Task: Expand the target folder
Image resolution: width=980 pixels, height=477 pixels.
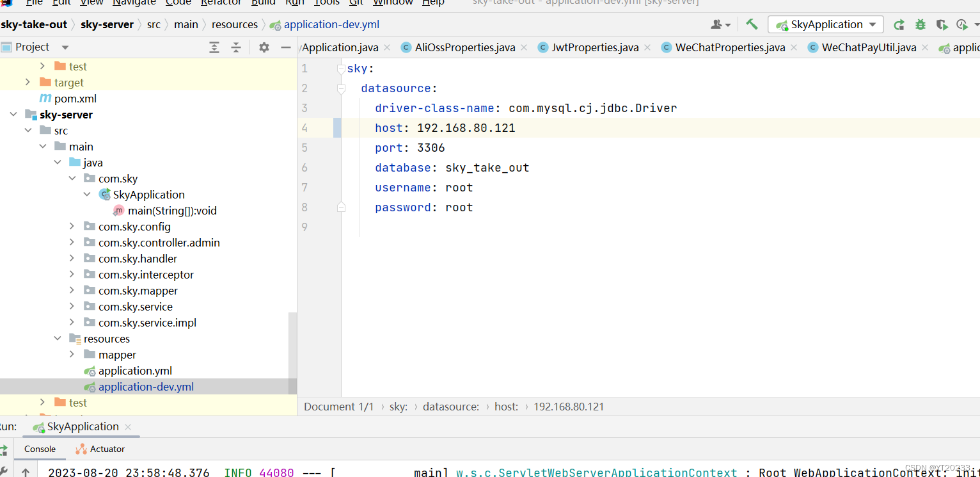Action: pos(28,83)
